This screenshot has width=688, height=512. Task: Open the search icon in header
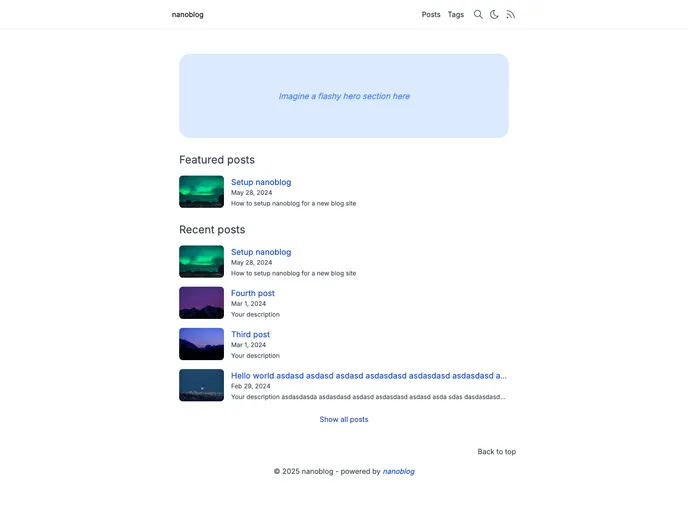pyautogui.click(x=478, y=14)
